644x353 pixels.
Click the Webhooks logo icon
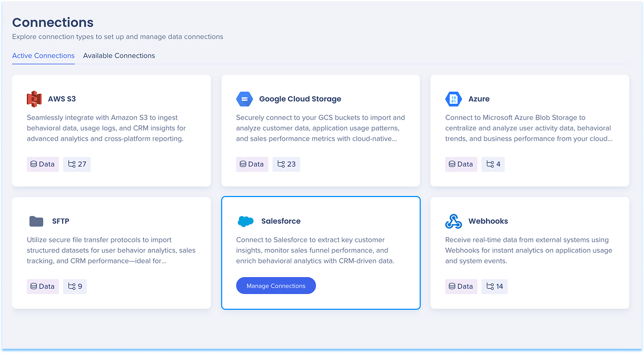point(453,221)
